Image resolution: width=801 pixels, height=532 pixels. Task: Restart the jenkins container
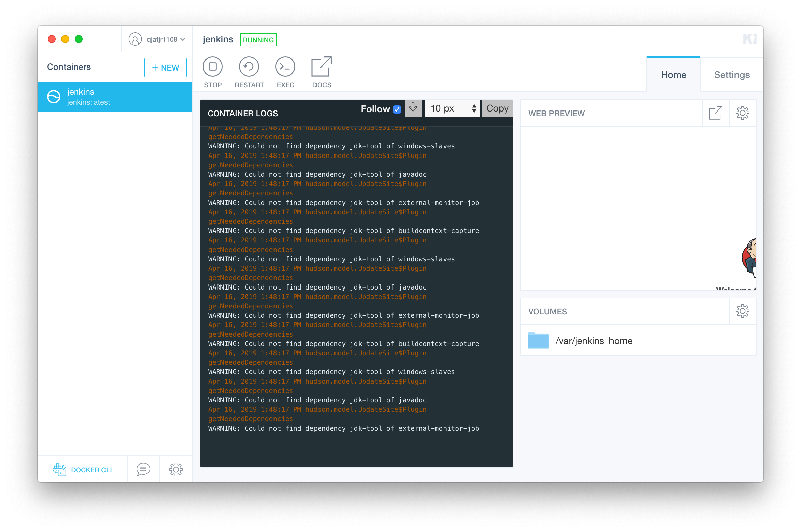[249, 66]
